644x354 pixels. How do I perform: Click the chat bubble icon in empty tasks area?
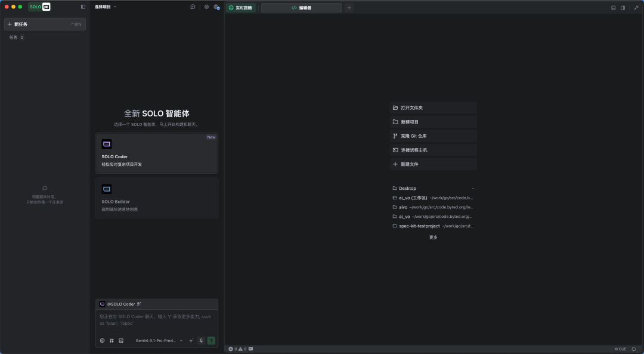(x=45, y=188)
